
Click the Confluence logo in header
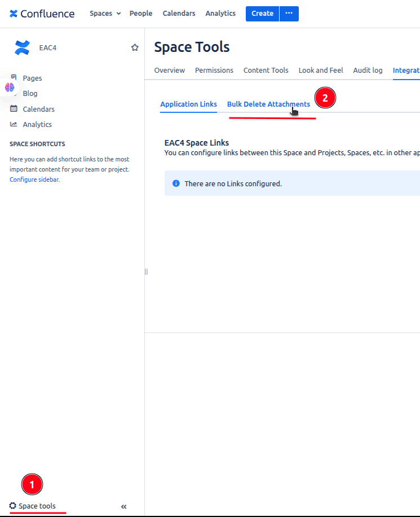[42, 14]
